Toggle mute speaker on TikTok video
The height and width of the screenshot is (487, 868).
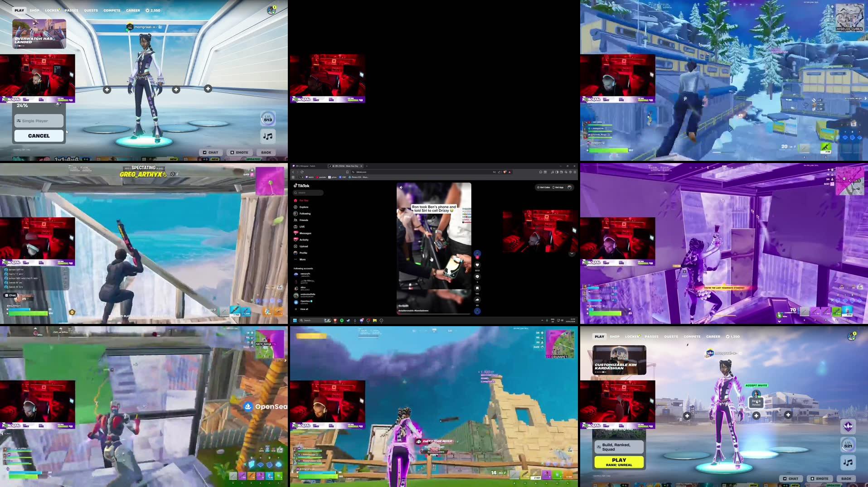click(x=401, y=187)
